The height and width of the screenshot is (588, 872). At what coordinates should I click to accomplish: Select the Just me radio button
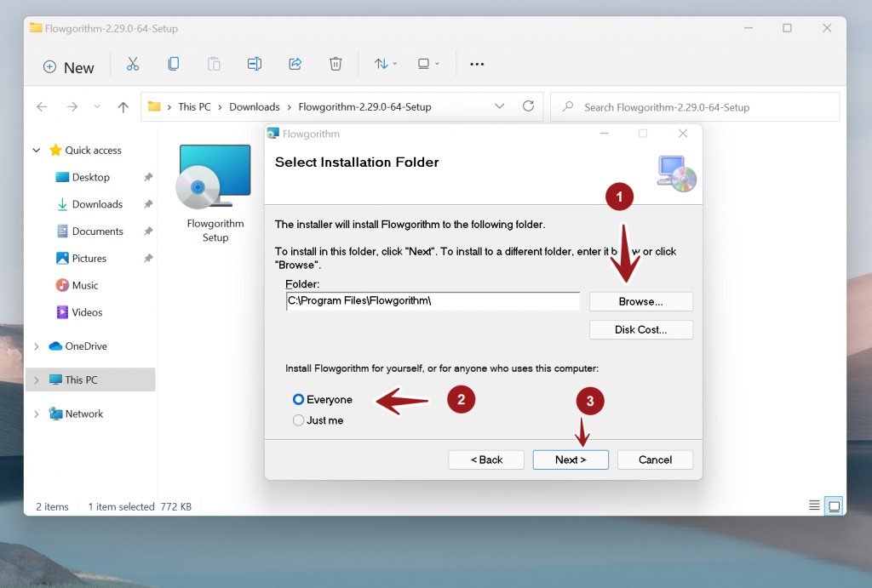pos(299,420)
